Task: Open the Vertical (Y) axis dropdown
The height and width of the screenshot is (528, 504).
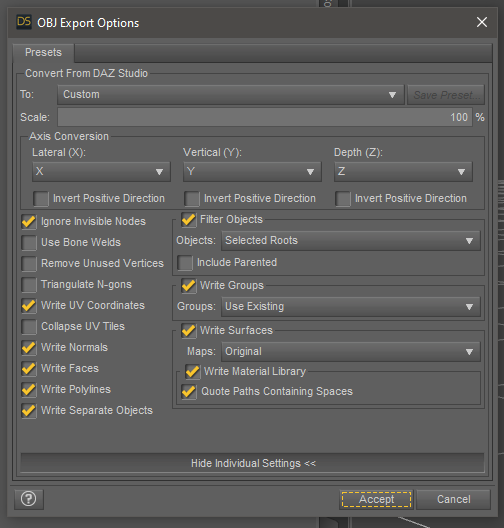Action: (252, 172)
